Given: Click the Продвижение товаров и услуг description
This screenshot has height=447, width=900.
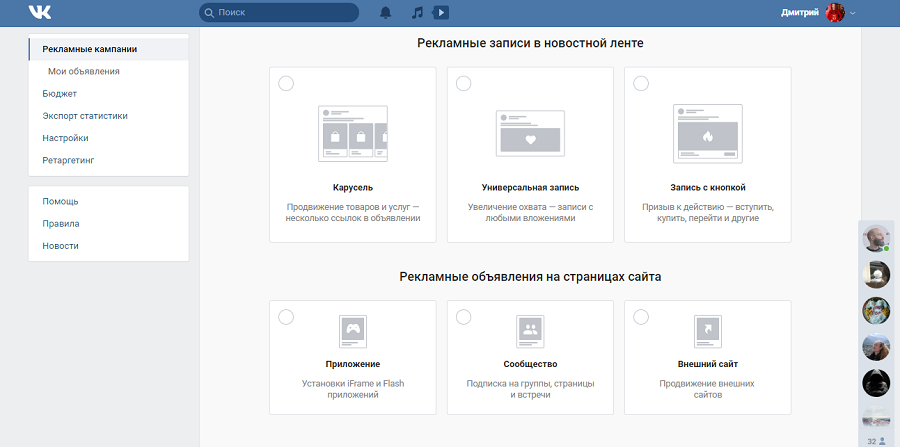Looking at the screenshot, I should coord(353,212).
